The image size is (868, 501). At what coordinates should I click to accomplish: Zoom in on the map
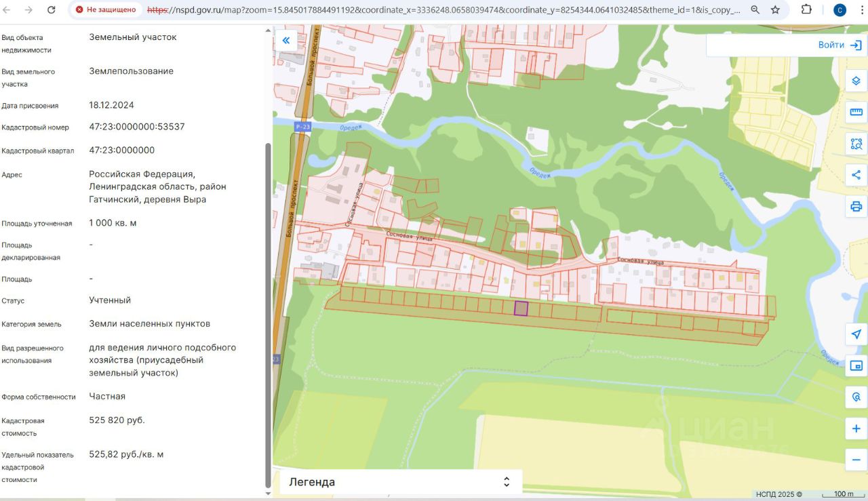[856, 428]
